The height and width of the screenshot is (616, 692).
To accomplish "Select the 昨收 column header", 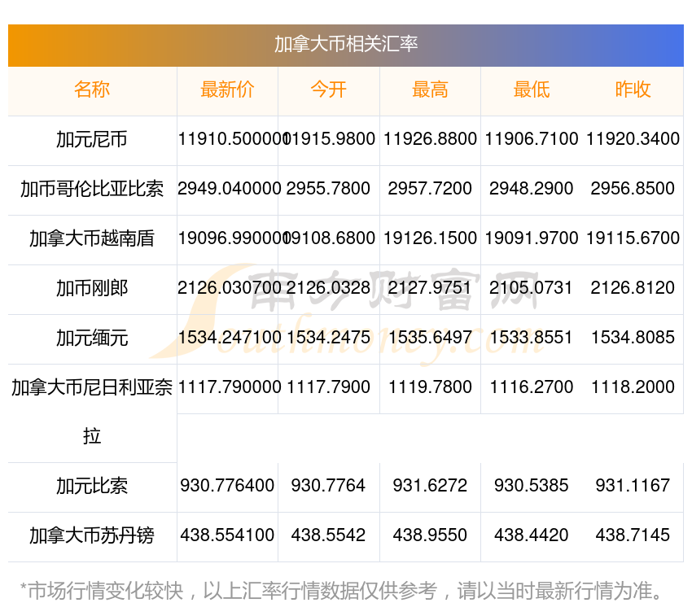I will click(633, 90).
